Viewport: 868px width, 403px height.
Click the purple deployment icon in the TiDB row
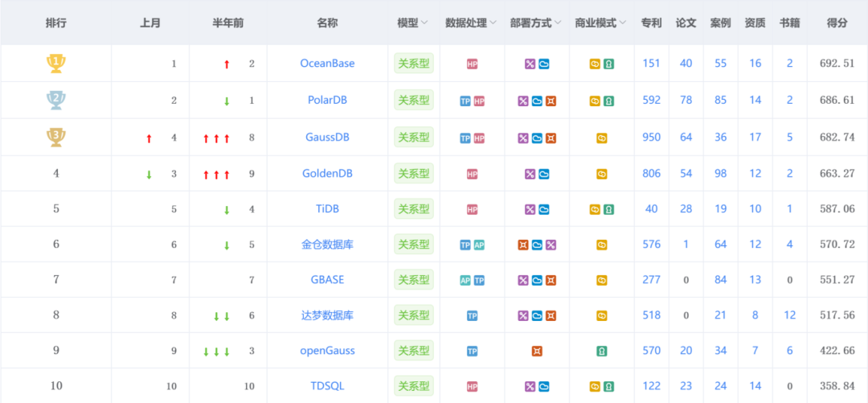coord(530,210)
